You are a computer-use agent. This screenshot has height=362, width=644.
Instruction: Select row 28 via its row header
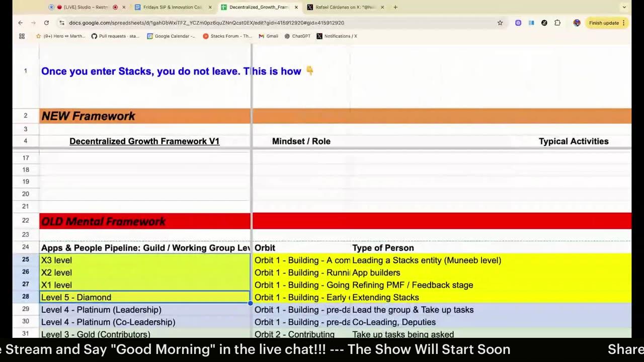(26, 297)
